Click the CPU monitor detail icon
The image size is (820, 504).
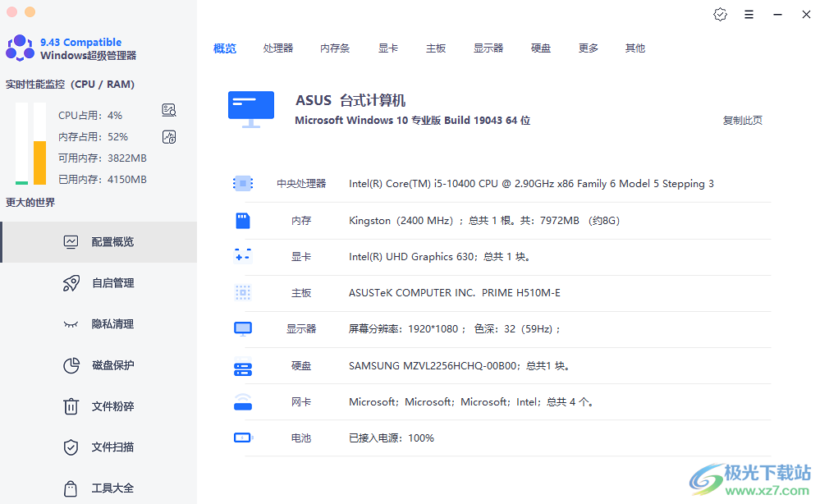169,110
